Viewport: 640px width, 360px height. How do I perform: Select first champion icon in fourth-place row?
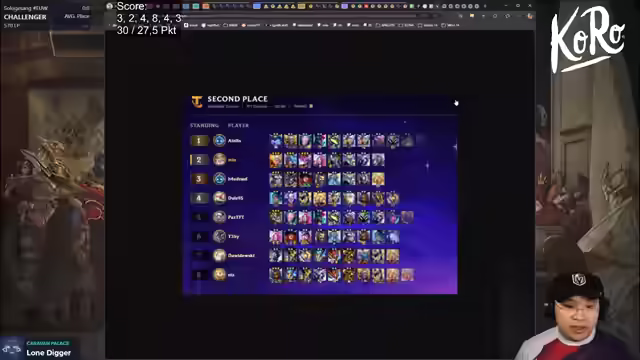point(276,198)
